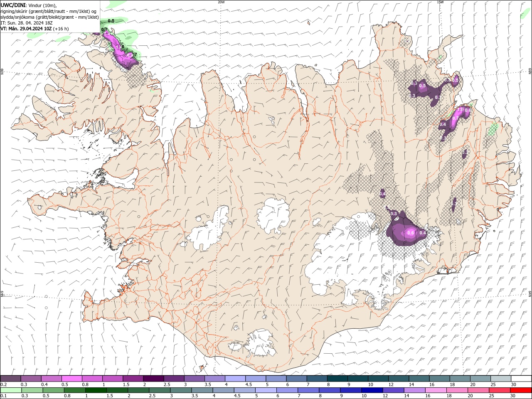
Task: Select the violet swatch at 12 in lower scale
Action: click(393, 390)
